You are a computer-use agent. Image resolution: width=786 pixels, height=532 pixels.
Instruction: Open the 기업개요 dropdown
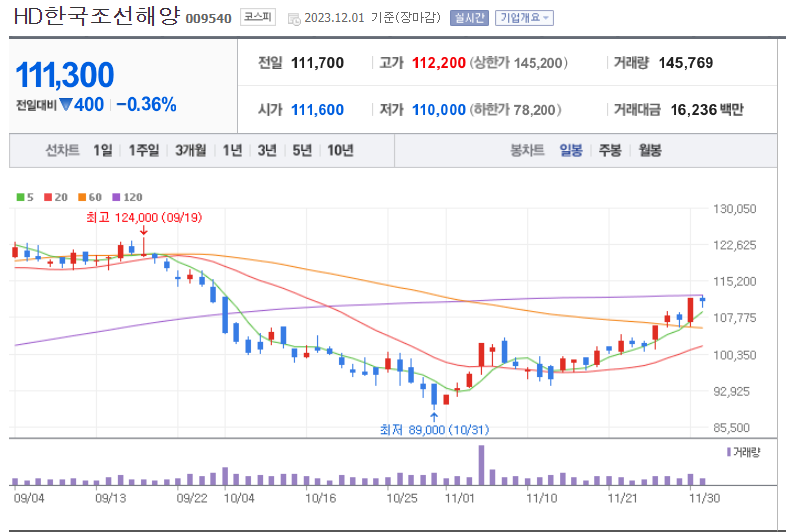pos(525,18)
